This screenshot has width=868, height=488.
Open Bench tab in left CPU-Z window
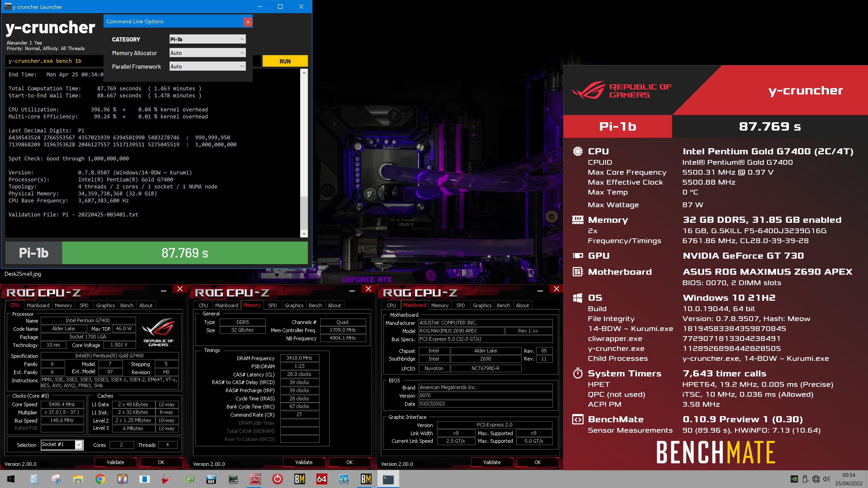click(x=127, y=305)
